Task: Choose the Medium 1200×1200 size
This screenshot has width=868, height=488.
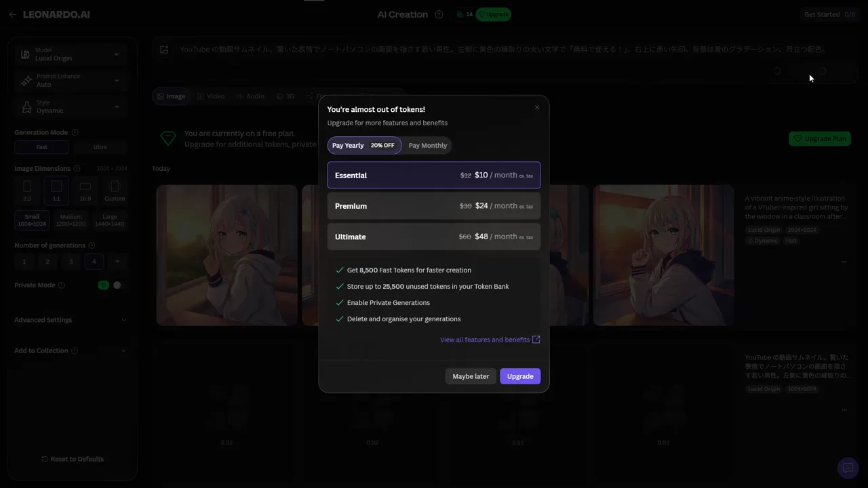Action: click(71, 220)
